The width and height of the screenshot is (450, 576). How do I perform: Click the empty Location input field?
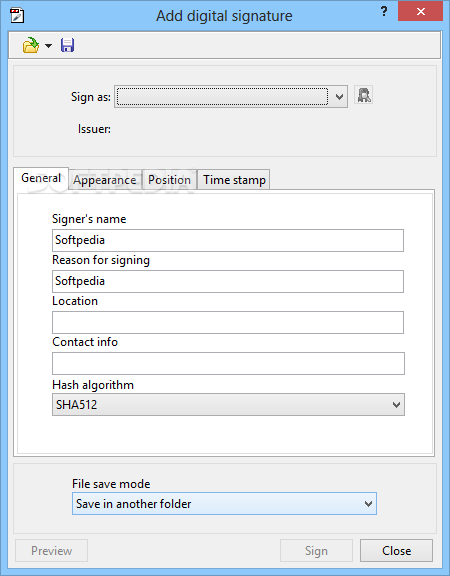(228, 323)
